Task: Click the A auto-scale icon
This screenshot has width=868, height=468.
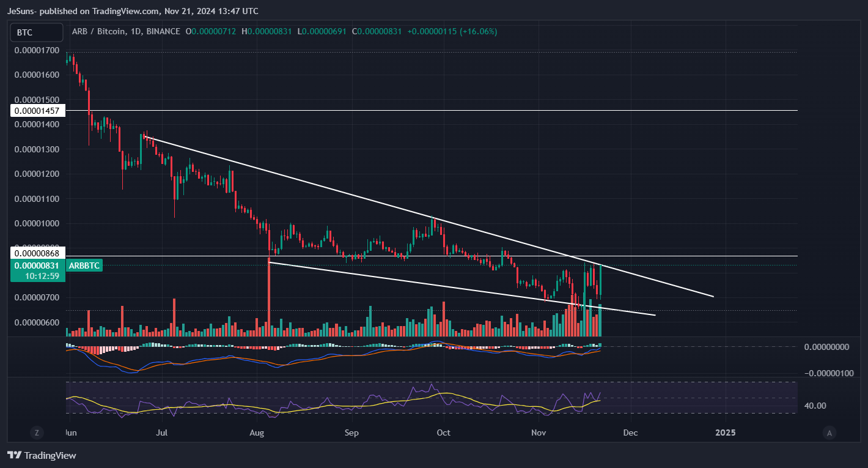Action: [x=829, y=433]
